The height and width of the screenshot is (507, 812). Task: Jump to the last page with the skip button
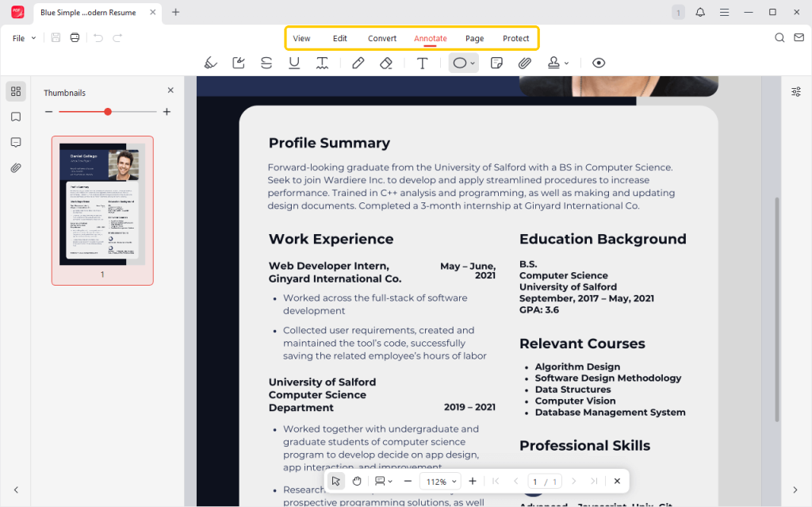(x=593, y=480)
